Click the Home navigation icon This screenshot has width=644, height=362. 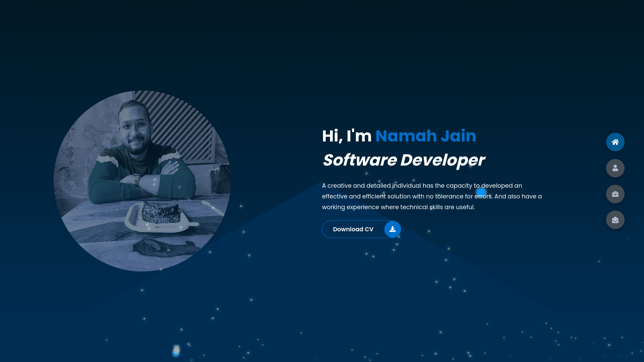click(x=615, y=142)
